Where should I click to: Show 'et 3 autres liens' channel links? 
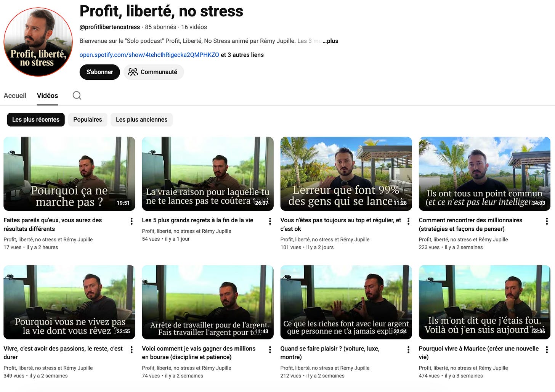pos(242,55)
